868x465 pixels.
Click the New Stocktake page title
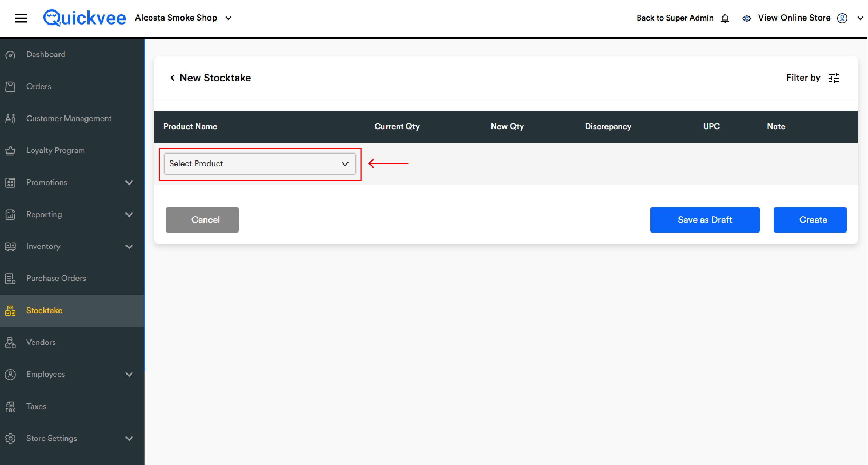[x=215, y=78]
